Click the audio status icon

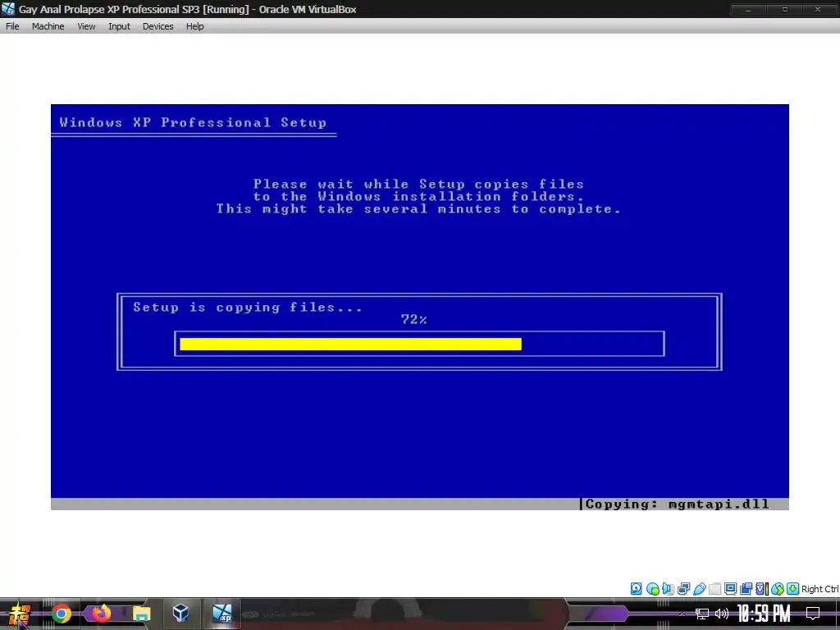(668, 589)
